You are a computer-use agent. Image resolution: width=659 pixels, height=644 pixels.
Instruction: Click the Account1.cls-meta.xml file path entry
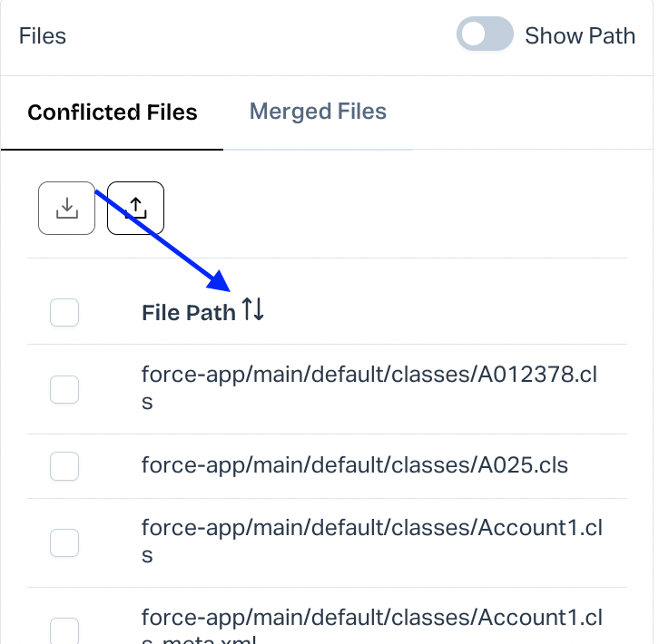click(x=372, y=619)
